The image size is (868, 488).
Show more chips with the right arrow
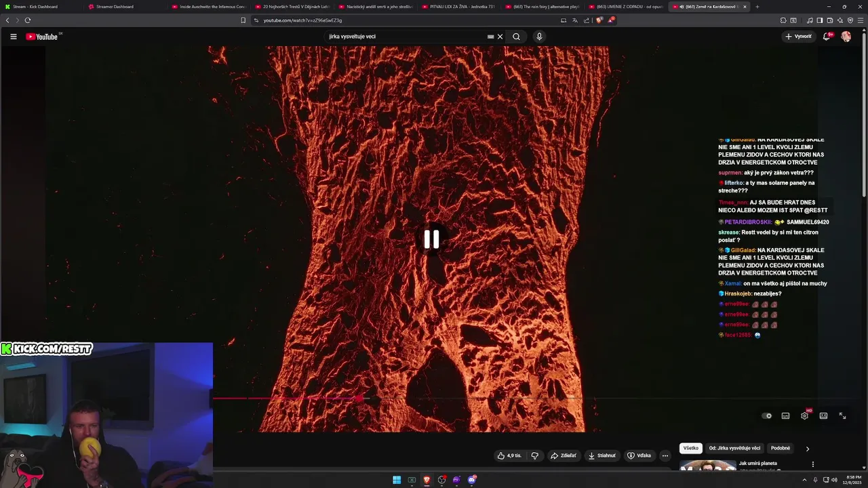(x=807, y=449)
